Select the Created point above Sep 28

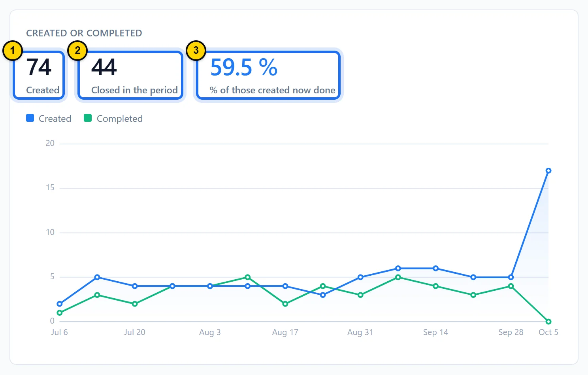click(x=511, y=277)
